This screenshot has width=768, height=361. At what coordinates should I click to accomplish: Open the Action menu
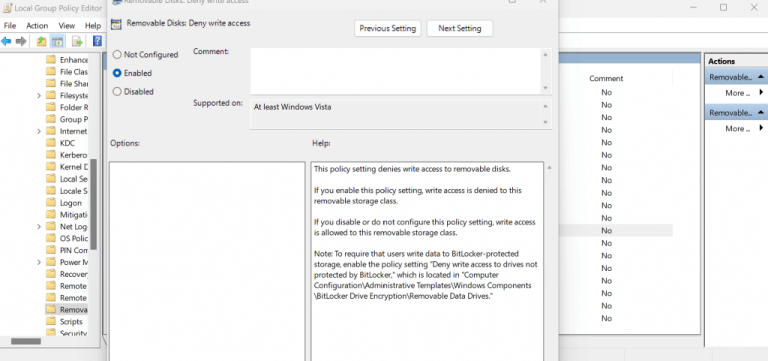(x=37, y=25)
